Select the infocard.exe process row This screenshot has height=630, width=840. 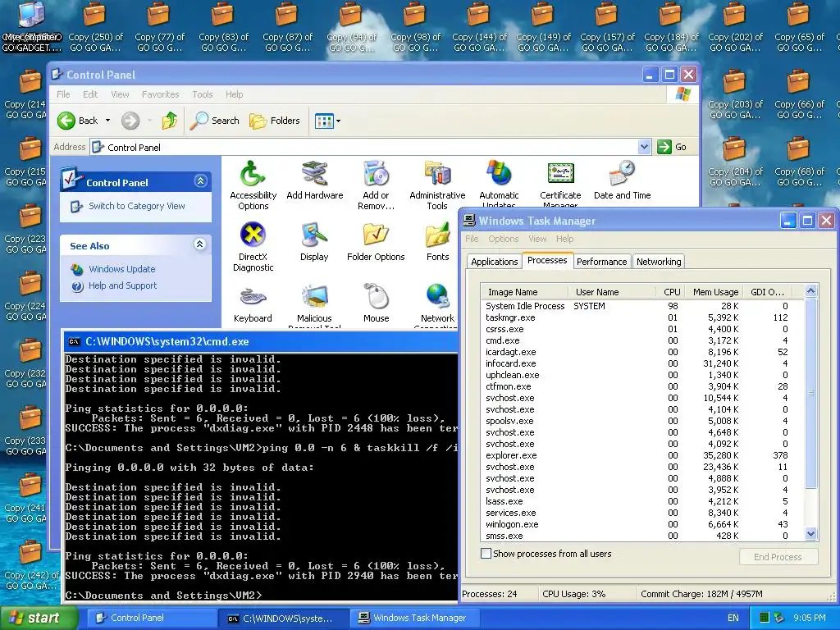coord(641,363)
